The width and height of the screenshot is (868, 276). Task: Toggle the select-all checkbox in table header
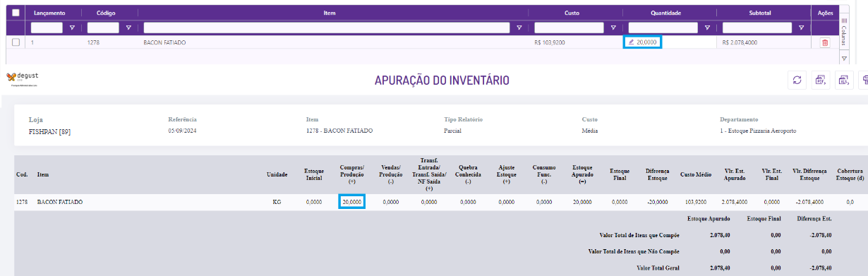click(16, 12)
